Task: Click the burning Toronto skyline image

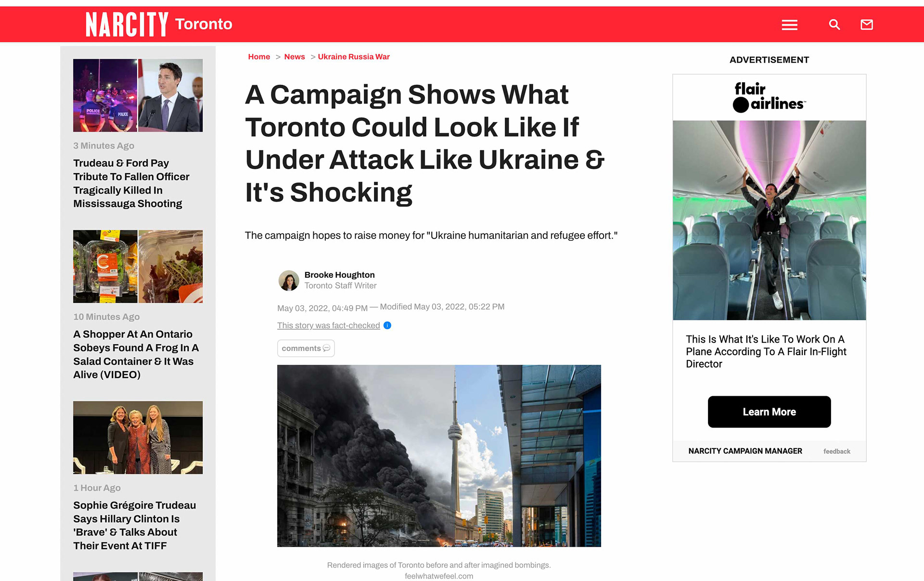Action: tap(439, 455)
